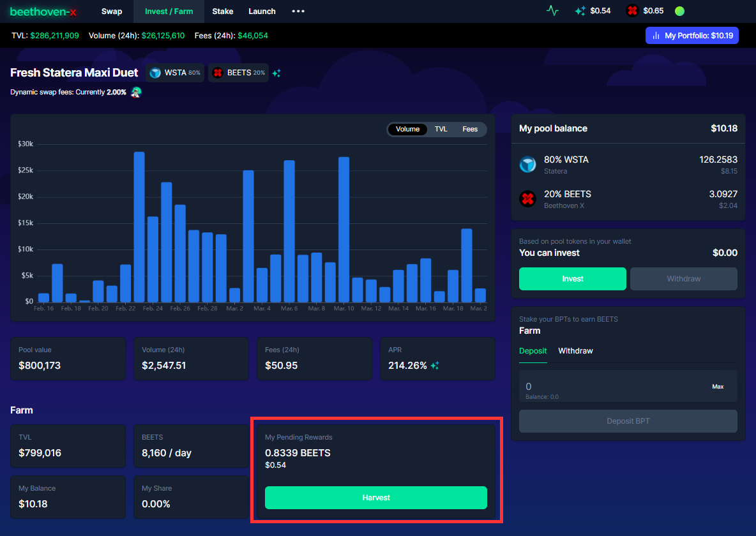
Task: Click the WSTA 80% token chip
Action: [175, 73]
